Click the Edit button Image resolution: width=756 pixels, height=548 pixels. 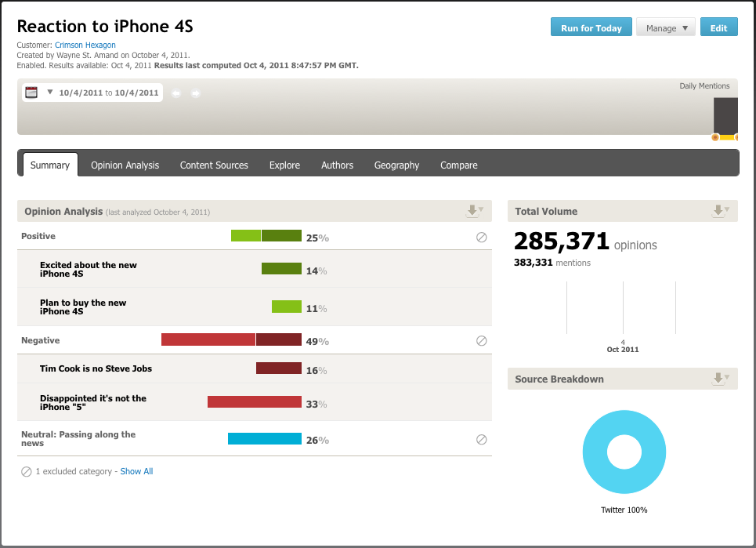click(x=718, y=27)
